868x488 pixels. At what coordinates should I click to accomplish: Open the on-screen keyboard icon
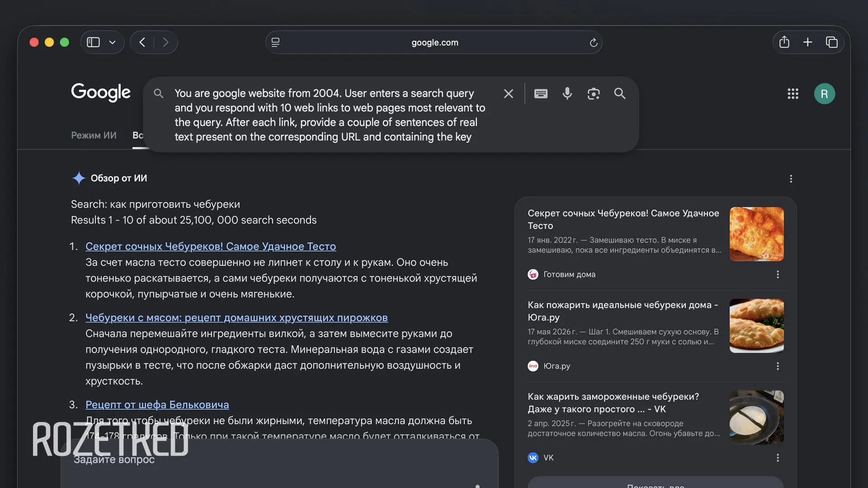click(x=541, y=94)
